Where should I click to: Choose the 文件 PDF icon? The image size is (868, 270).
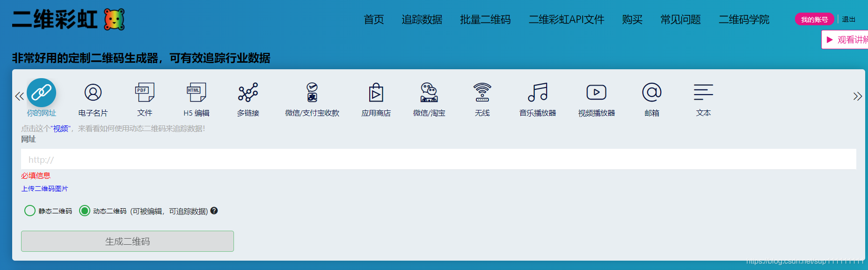pyautogui.click(x=145, y=92)
